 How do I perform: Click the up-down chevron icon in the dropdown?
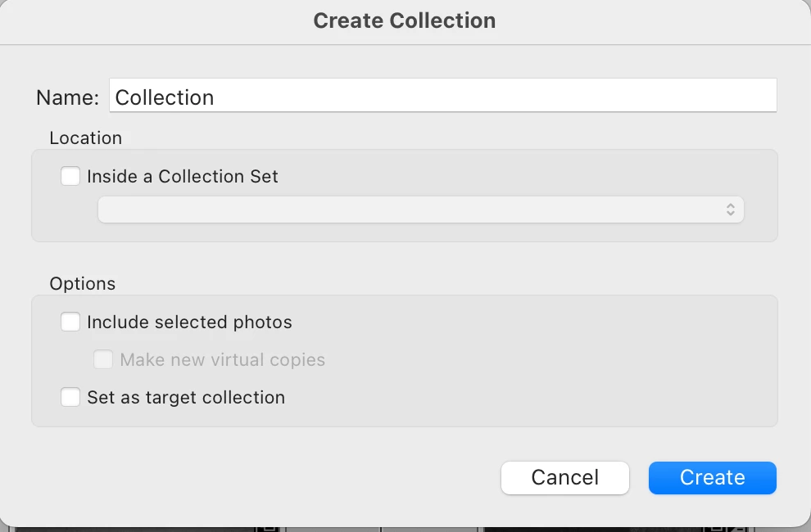pos(731,210)
